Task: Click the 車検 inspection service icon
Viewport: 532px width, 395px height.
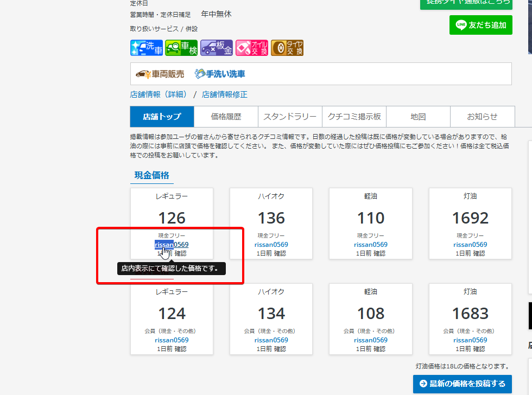Action: click(x=181, y=48)
